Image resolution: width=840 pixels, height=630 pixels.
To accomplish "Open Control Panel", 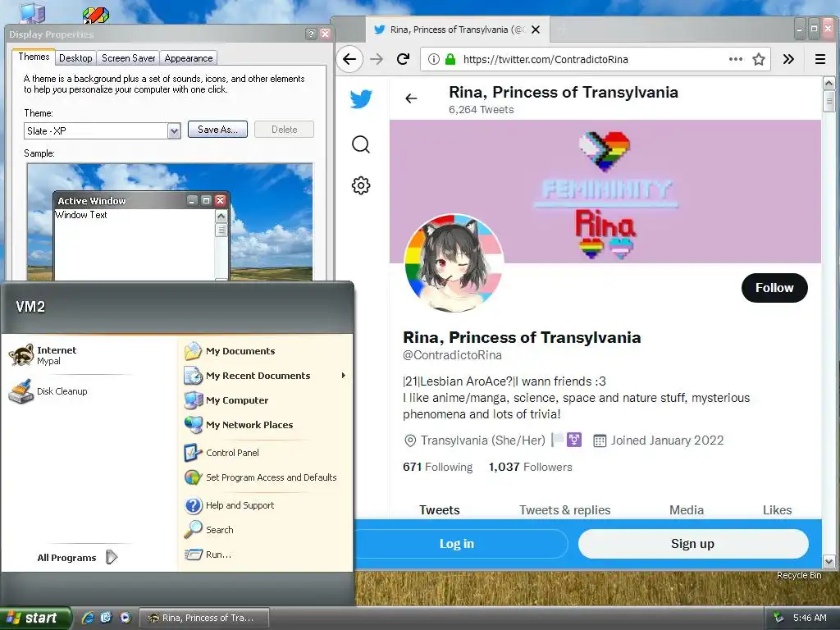I will click(x=221, y=453).
